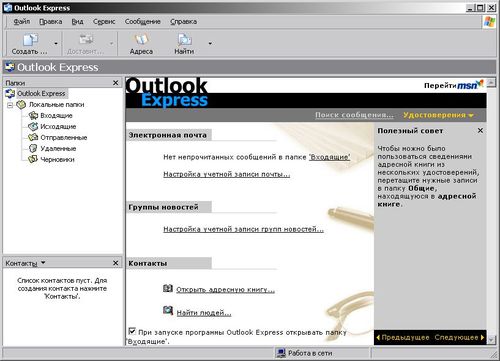Click the empty contact list message text
Image resolution: width=500 pixels, height=361 pixels.
(x=62, y=288)
